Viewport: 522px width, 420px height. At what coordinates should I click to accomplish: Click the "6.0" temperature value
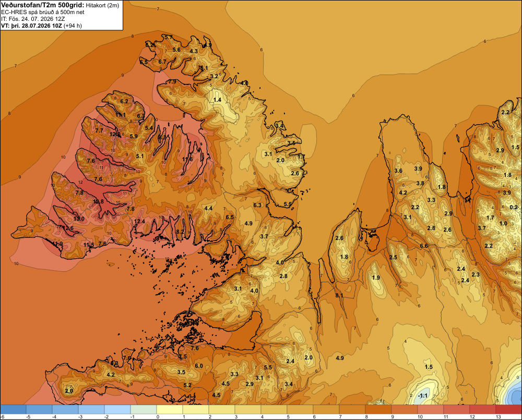pyautogui.click(x=199, y=366)
